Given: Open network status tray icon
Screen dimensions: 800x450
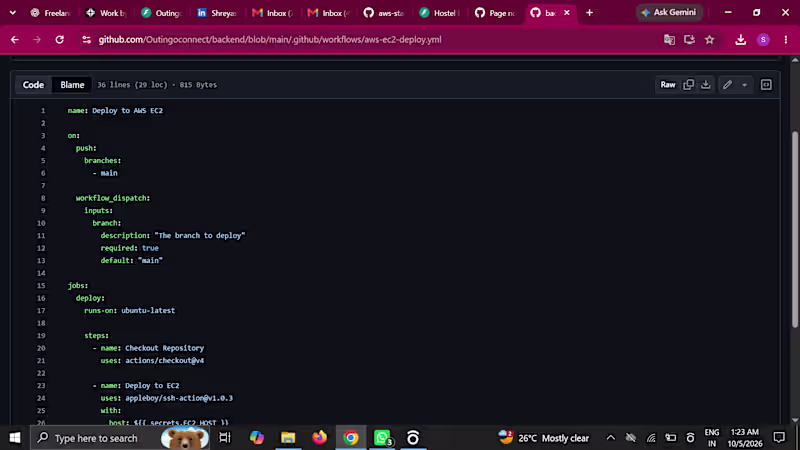Looking at the screenshot, I should point(651,438).
